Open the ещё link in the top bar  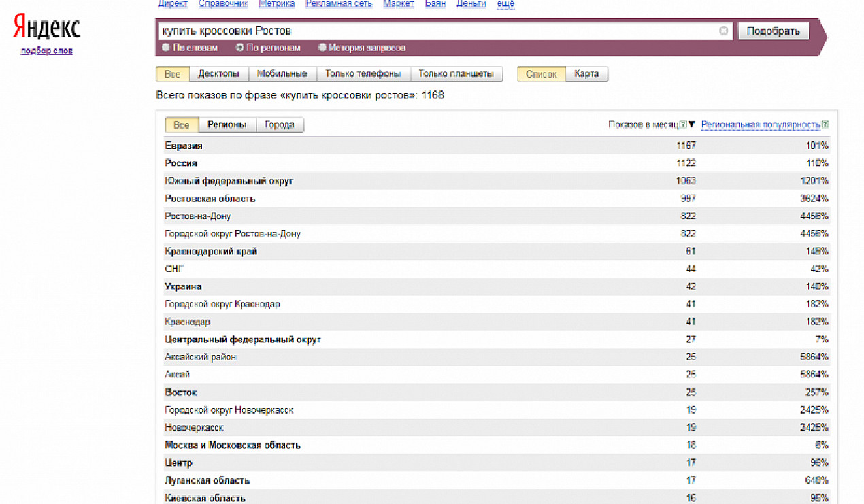505,4
